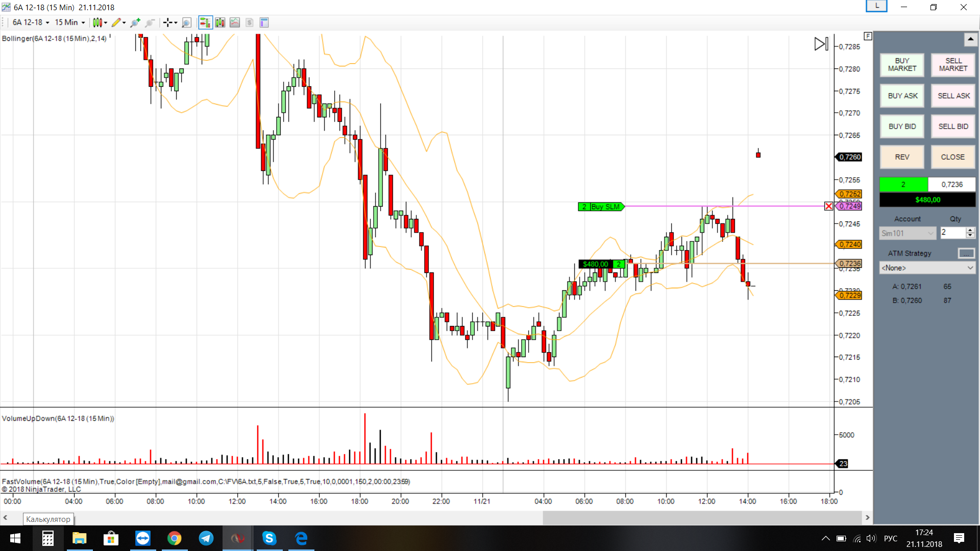Select the Калькулятор tab at bottom
This screenshot has width=980, height=551.
point(48,519)
